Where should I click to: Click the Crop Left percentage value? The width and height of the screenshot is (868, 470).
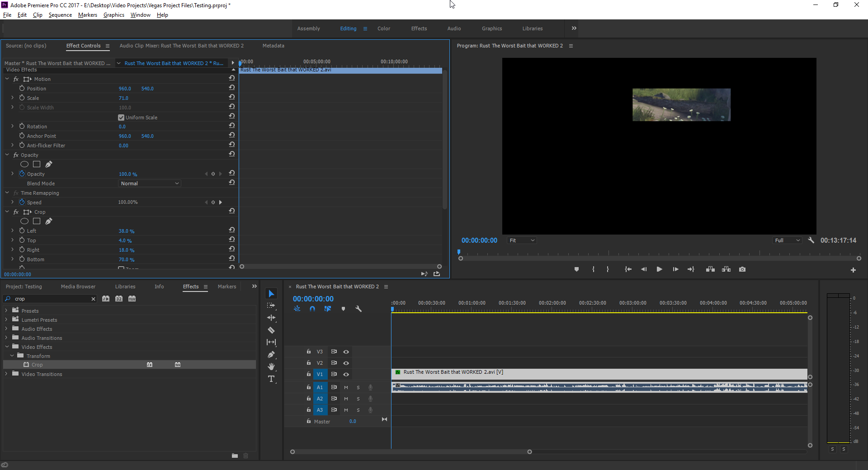126,231
